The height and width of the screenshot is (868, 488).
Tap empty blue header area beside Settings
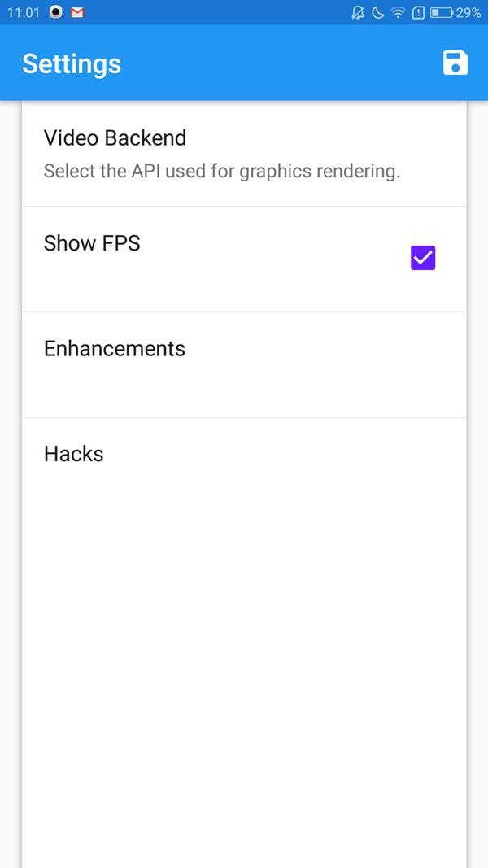(x=277, y=63)
